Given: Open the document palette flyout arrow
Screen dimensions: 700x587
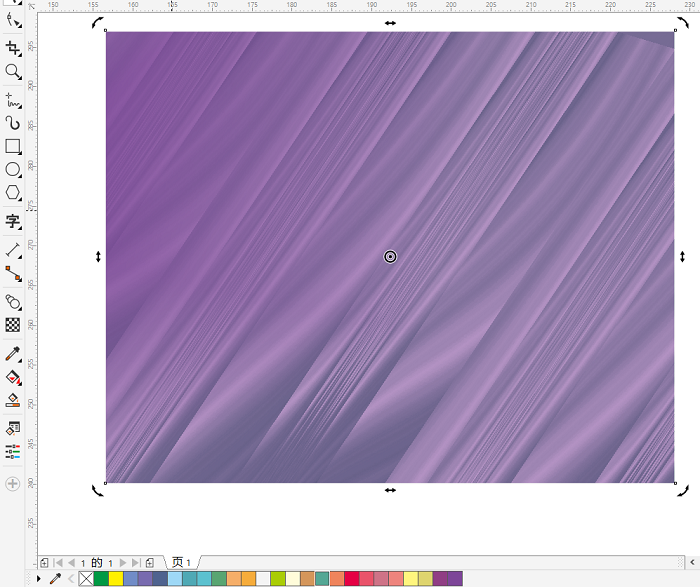Looking at the screenshot, I should point(39,579).
